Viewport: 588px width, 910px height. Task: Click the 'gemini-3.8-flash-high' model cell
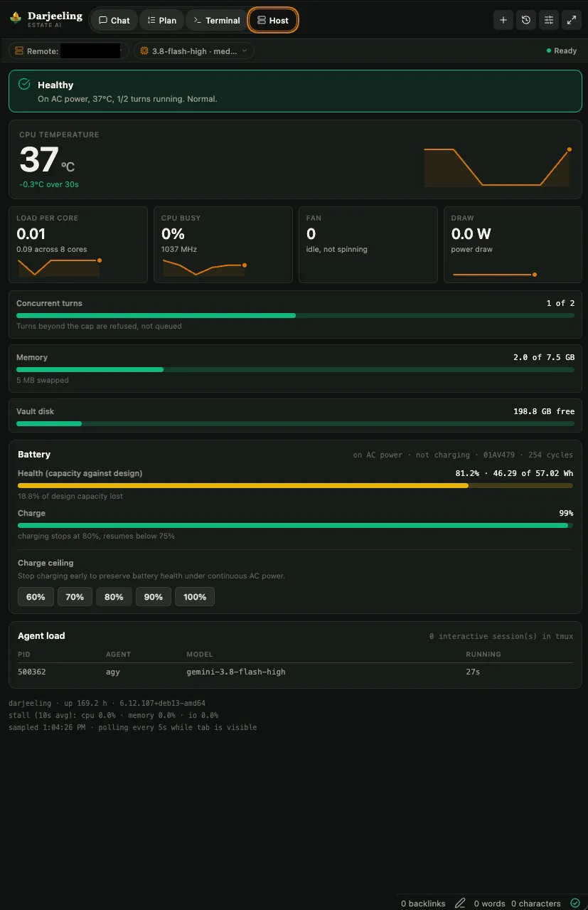[x=236, y=672]
